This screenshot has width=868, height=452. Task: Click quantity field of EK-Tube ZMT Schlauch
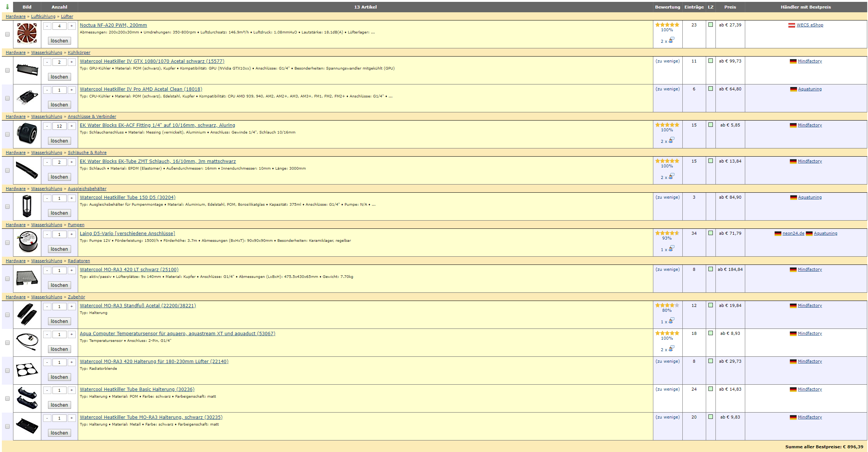59,162
